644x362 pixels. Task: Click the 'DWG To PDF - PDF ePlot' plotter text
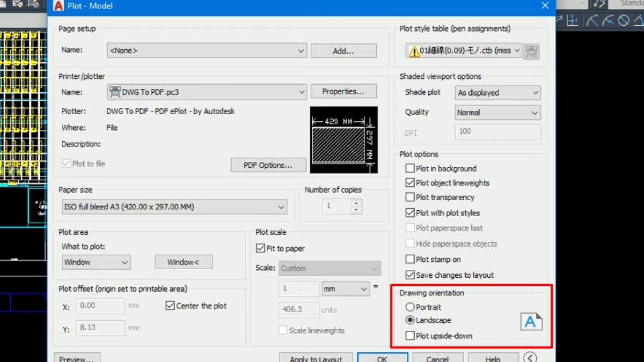click(x=171, y=112)
